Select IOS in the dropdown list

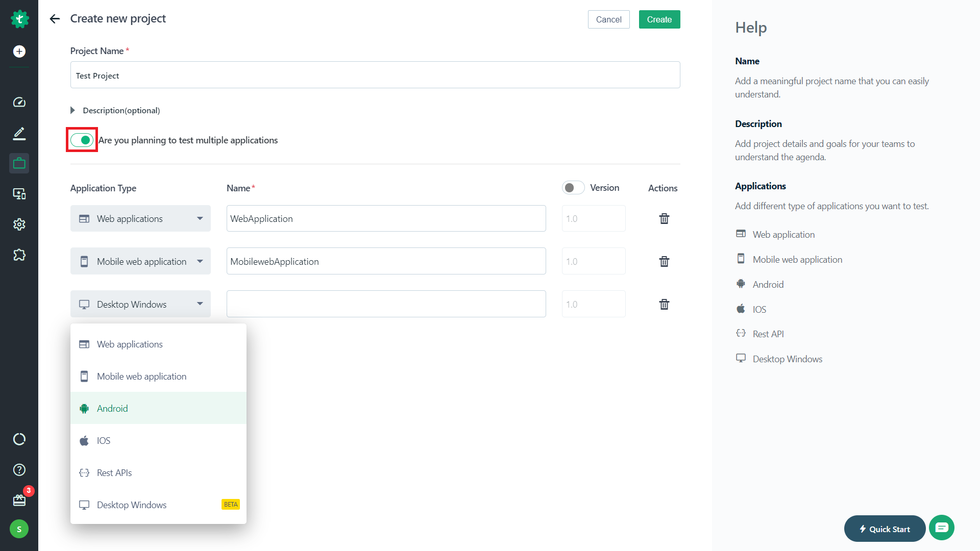click(x=158, y=440)
